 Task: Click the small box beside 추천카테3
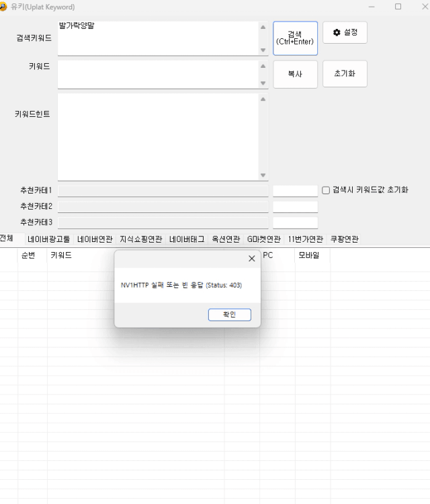click(296, 222)
